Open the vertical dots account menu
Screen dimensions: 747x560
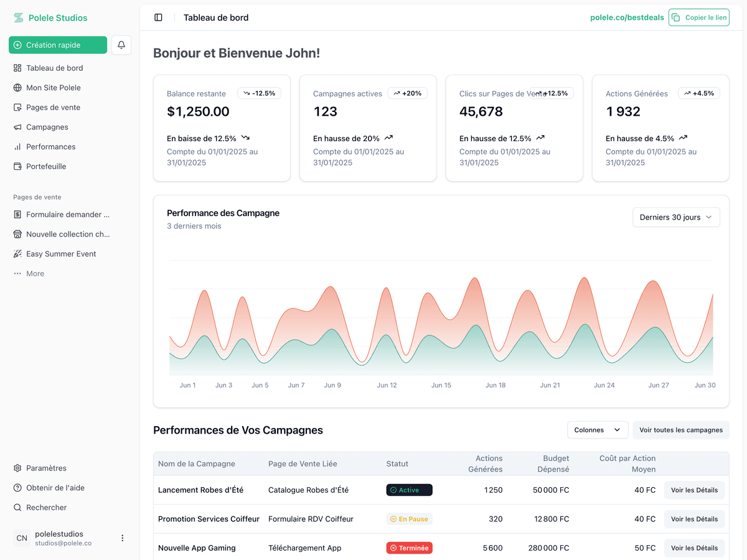tap(123, 538)
